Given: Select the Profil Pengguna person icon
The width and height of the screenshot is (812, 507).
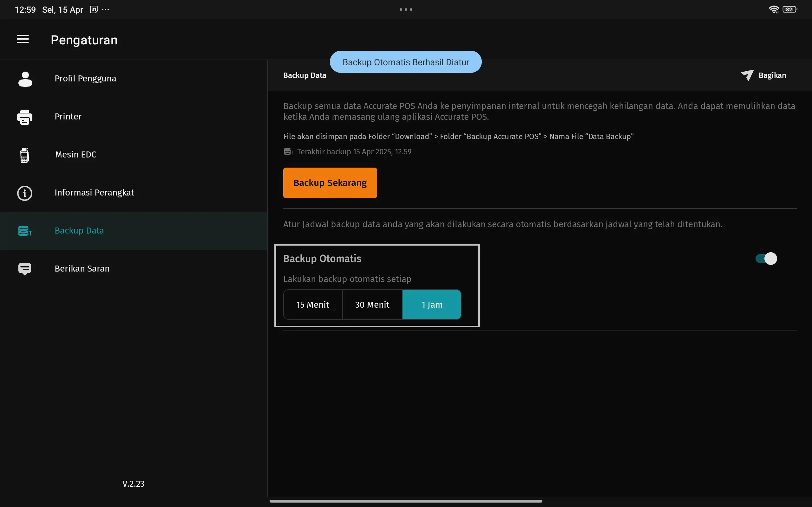Looking at the screenshot, I should click(25, 79).
